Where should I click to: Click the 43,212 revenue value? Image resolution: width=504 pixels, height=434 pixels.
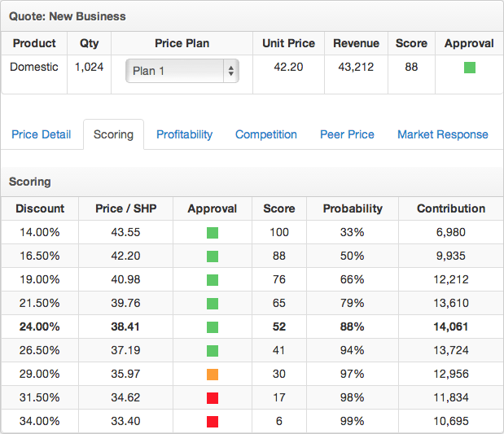pos(356,67)
